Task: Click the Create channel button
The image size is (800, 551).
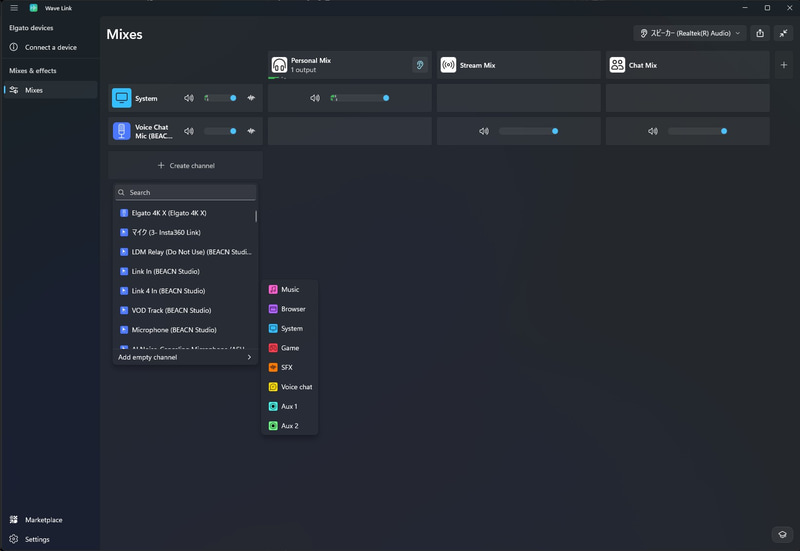Action: (185, 165)
